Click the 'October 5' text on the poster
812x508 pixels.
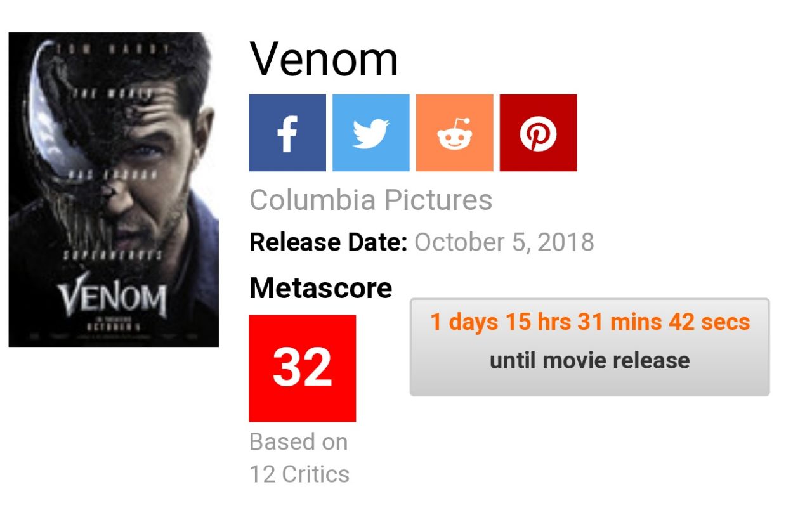click(113, 326)
